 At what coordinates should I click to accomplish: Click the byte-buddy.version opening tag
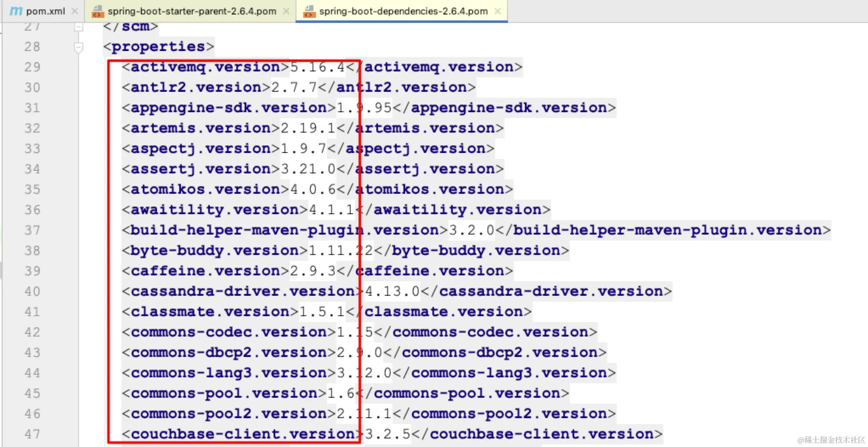point(215,251)
